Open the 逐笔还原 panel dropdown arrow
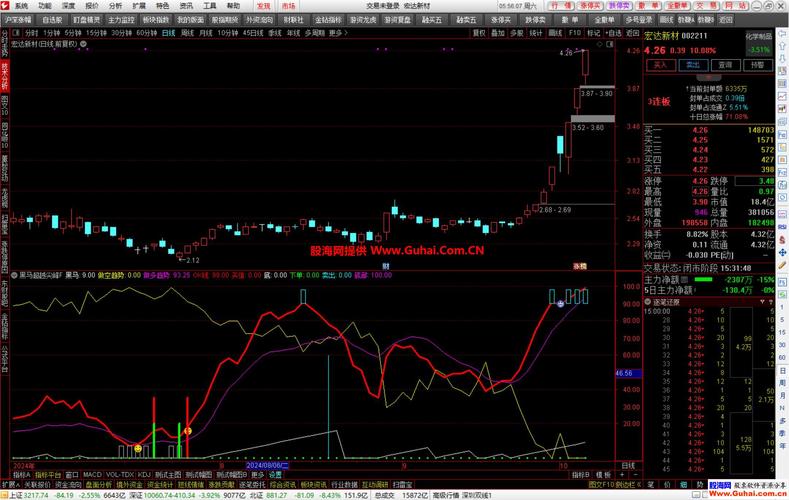The image size is (789, 500). coord(762,302)
